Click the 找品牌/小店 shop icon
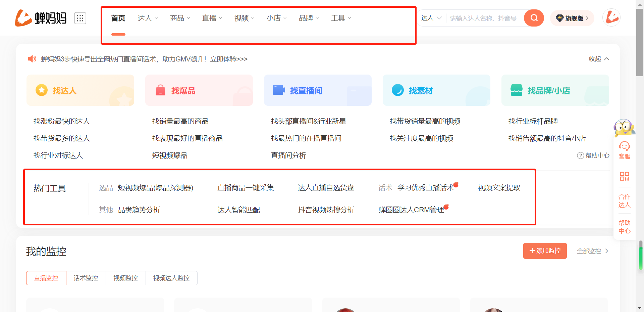The height and width of the screenshot is (312, 644). tap(517, 90)
